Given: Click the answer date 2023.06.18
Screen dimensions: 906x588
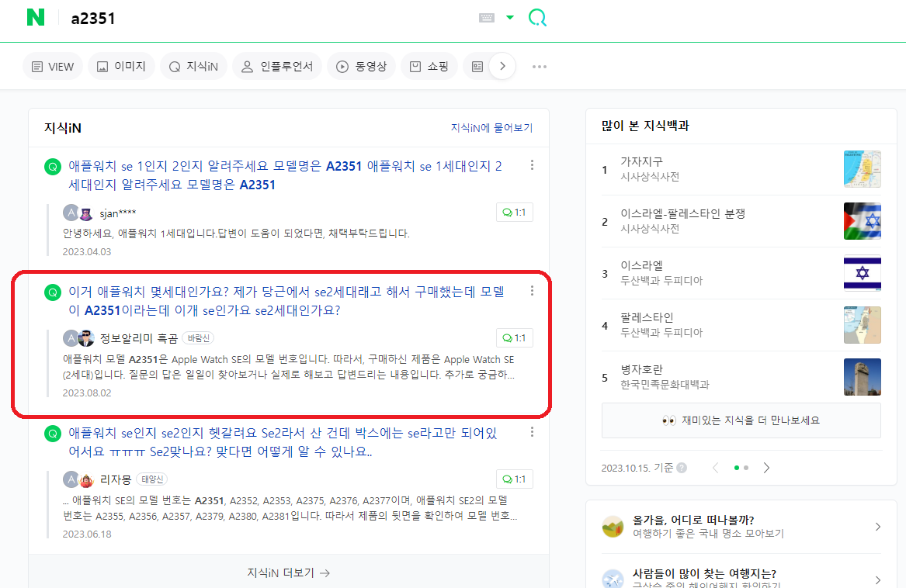Looking at the screenshot, I should click(x=87, y=534).
